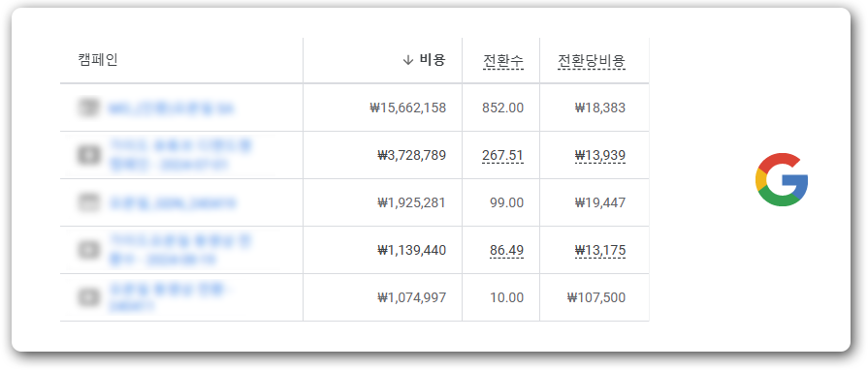The image size is (868, 370).
Task: Click the underlined 86.49 conversions value
Action: [x=506, y=251]
